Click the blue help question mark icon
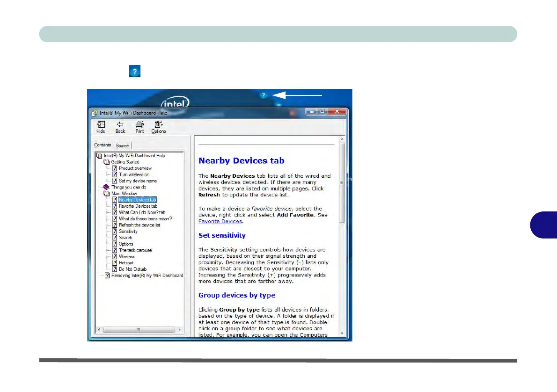Image resolution: width=557 pixels, height=392 pixels. point(264,95)
